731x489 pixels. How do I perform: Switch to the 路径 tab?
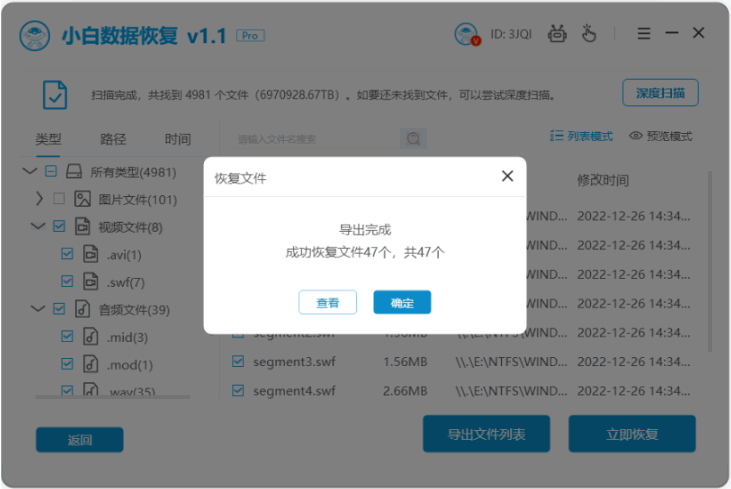113,139
